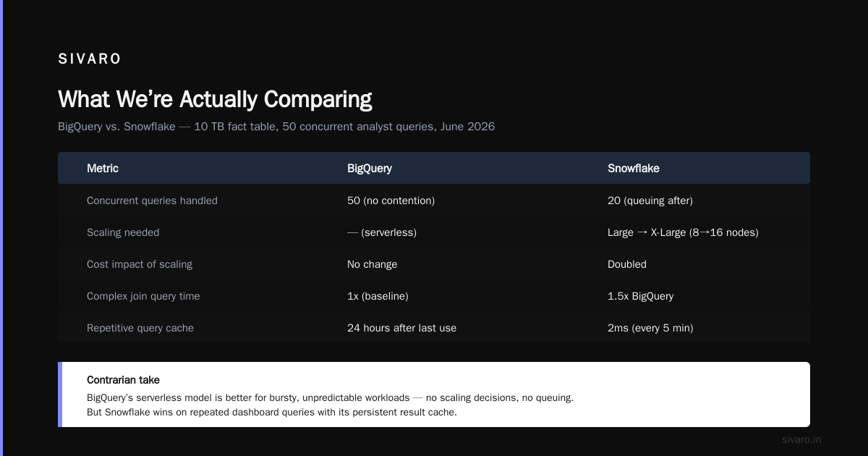This screenshot has height=456, width=868.
Task: Click the "Large → X-Large (8→16 nodes)" cell
Action: 683,232
